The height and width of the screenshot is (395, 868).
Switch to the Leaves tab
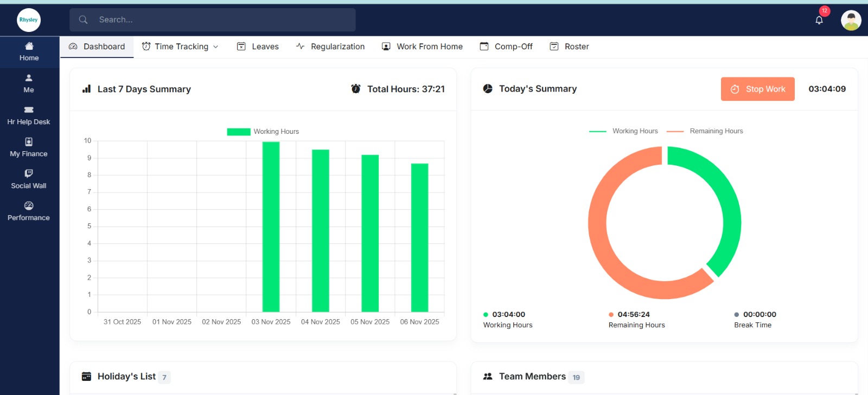258,47
